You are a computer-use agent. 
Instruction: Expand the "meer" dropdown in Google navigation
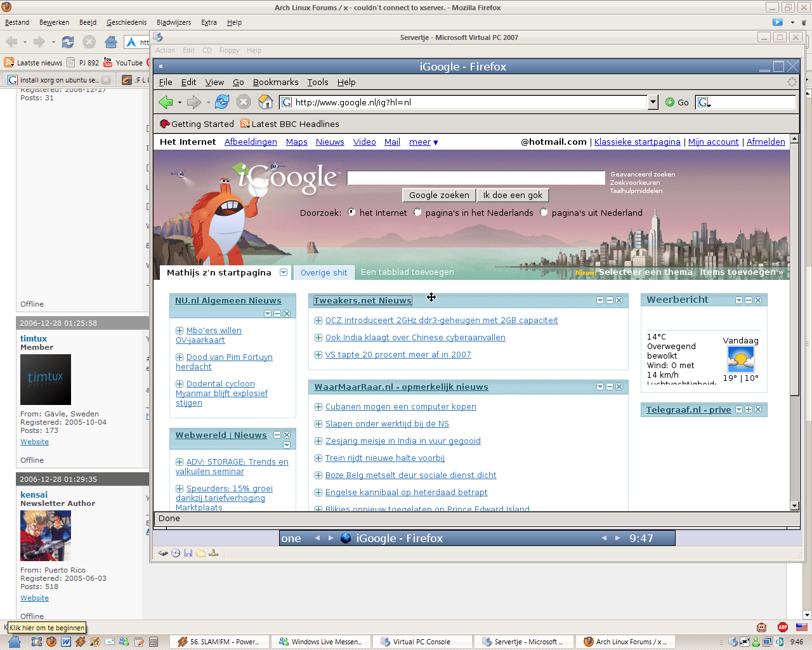coord(424,142)
